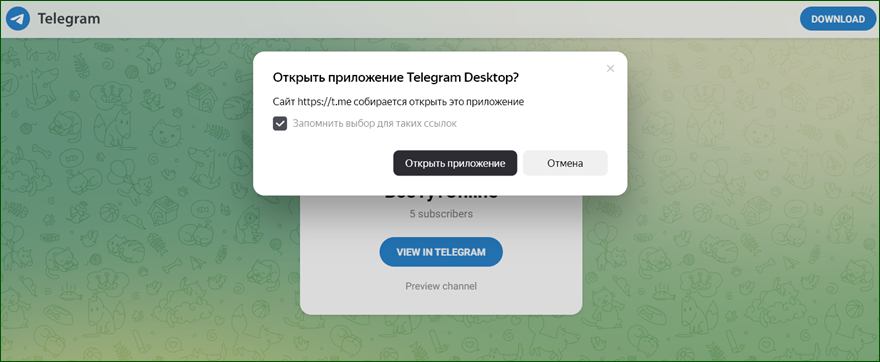This screenshot has height=362, width=880.
Task: Click the "Открыть приложение" button
Action: point(455,163)
